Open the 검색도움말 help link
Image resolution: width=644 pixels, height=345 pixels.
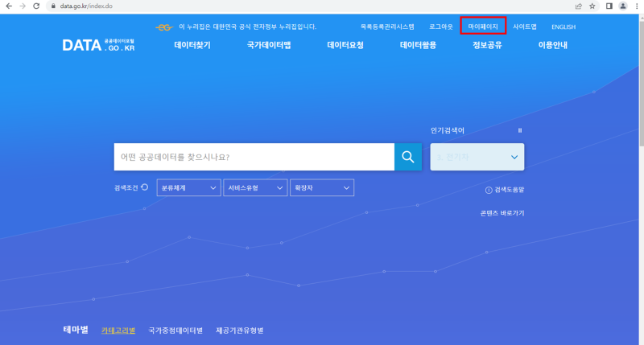click(505, 190)
